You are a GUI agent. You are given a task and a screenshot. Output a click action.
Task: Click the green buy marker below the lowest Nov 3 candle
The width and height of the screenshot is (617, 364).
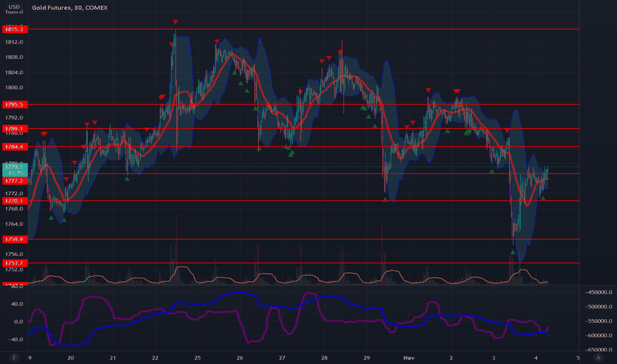point(512,252)
